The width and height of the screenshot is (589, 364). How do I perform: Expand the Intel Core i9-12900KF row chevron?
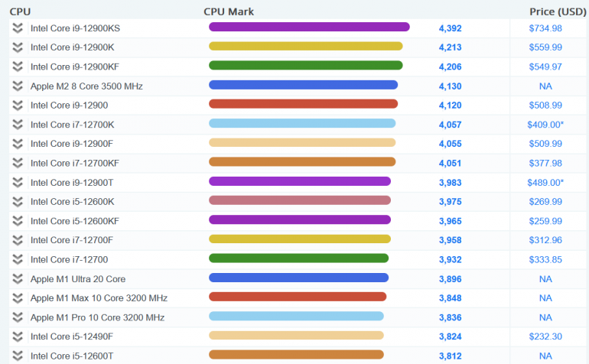click(x=18, y=67)
